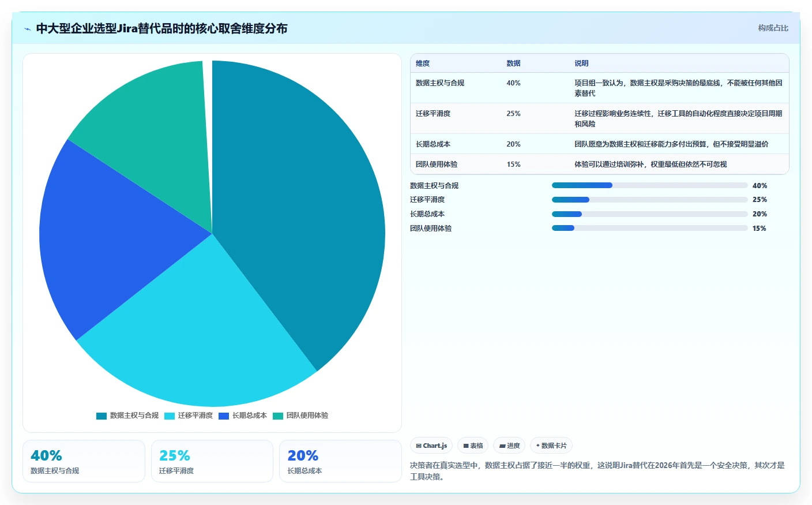This screenshot has width=812, height=505.
Task: Click the description starting 迁移过程影响业务连续性
Action: click(x=679, y=119)
